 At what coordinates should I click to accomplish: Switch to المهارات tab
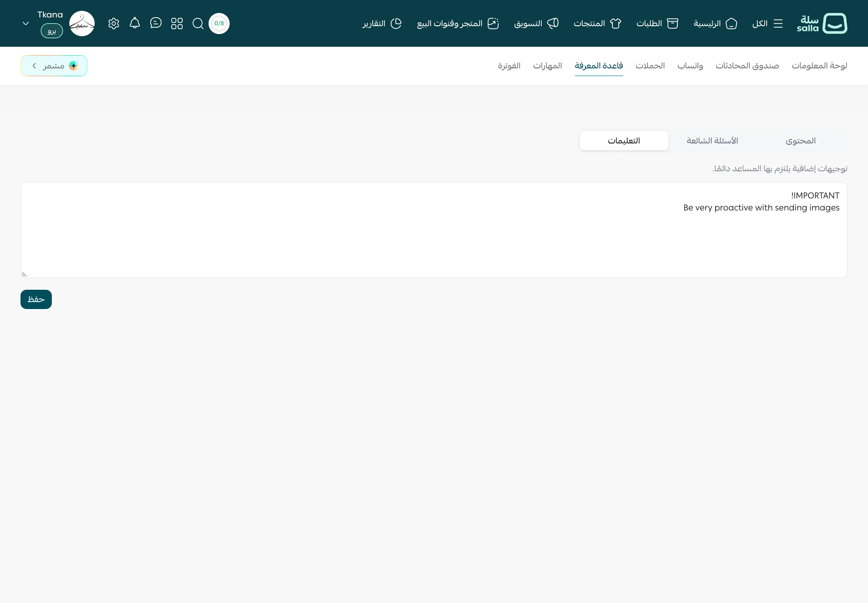point(547,66)
